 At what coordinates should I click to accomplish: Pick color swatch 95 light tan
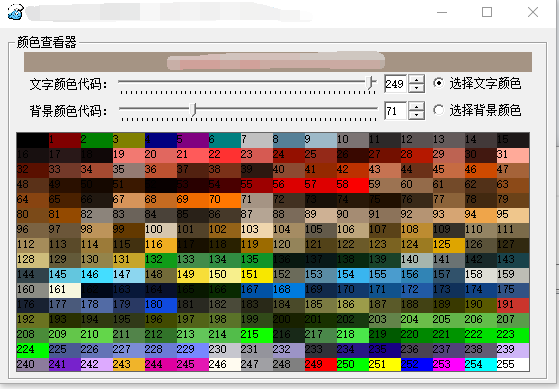[x=513, y=215]
